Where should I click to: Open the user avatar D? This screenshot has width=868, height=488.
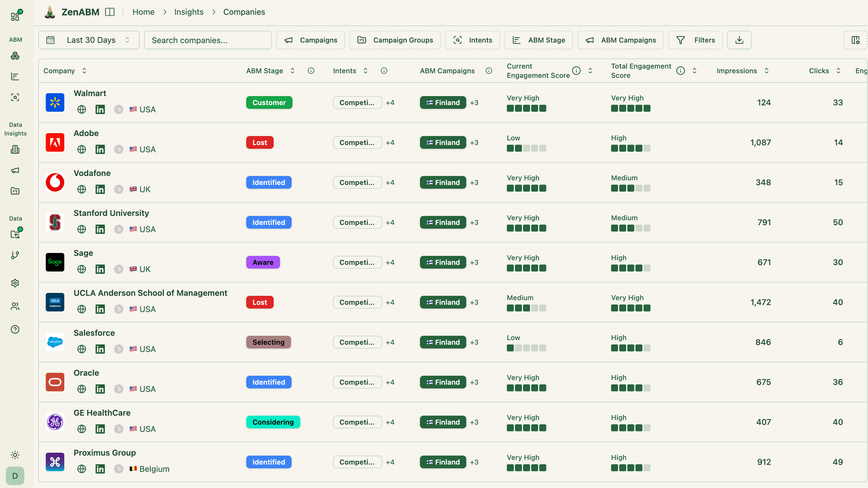15,476
